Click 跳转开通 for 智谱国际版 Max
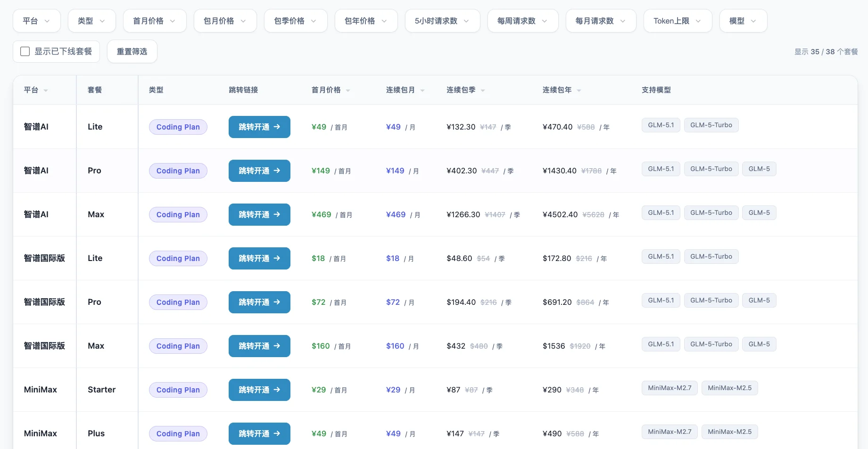Viewport: 868px width, 449px height. tap(259, 346)
